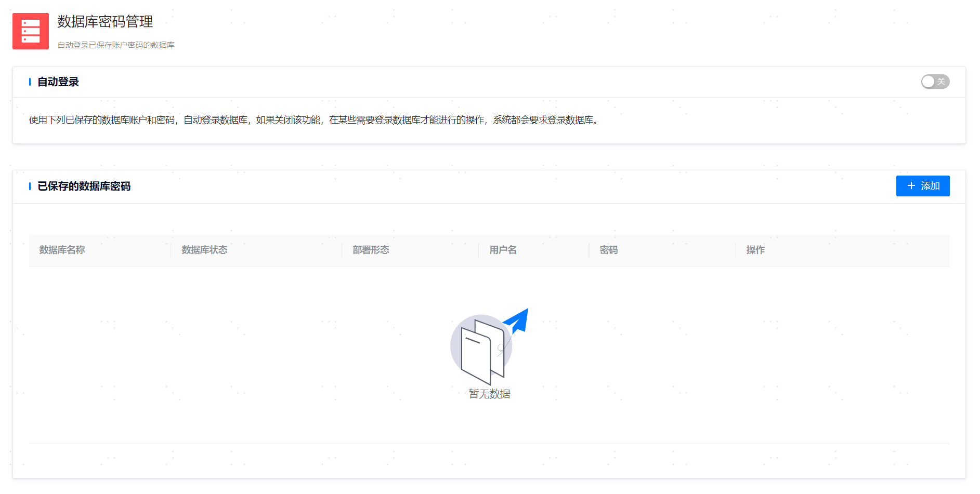Click the 自动登录 section heading

point(58,82)
